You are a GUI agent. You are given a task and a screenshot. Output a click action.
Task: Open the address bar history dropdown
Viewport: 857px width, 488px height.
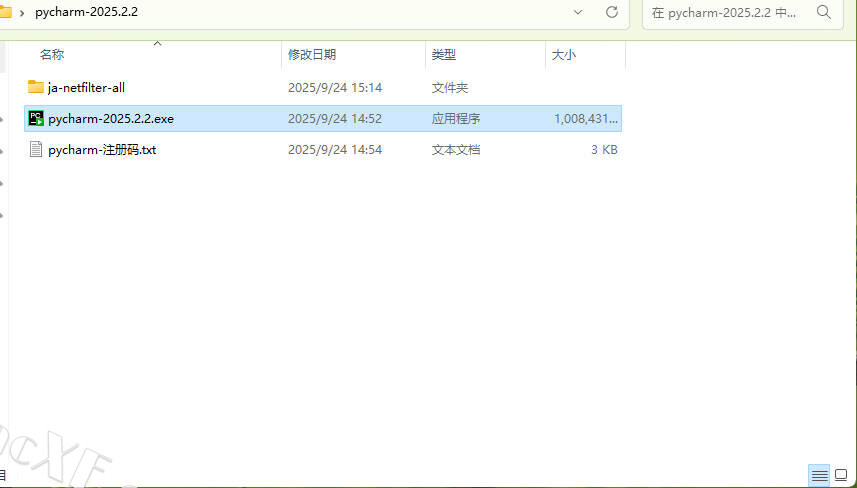[578, 12]
